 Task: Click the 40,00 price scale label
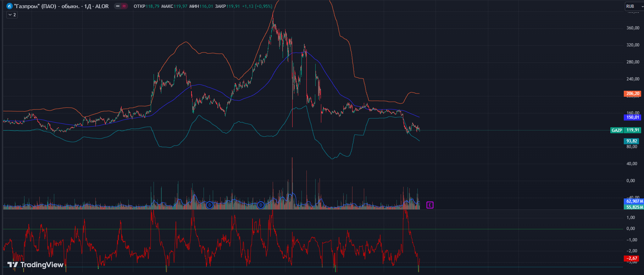coord(632,164)
